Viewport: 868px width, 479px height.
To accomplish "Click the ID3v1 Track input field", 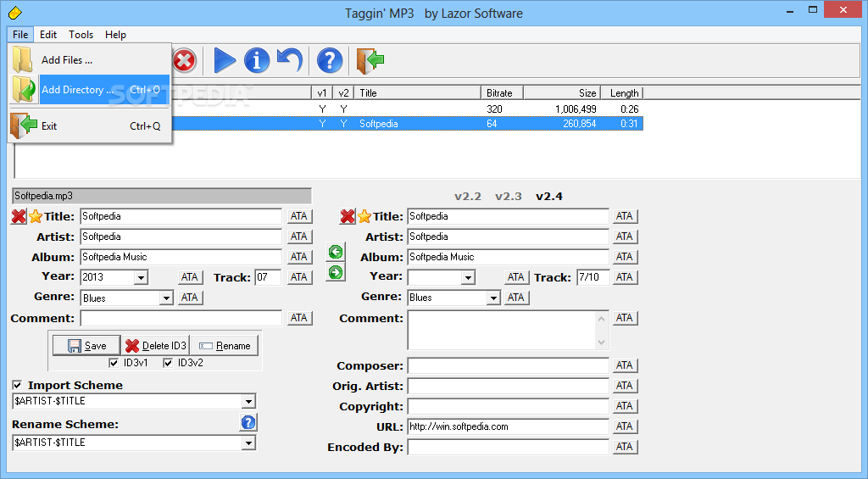I will pos(268,277).
